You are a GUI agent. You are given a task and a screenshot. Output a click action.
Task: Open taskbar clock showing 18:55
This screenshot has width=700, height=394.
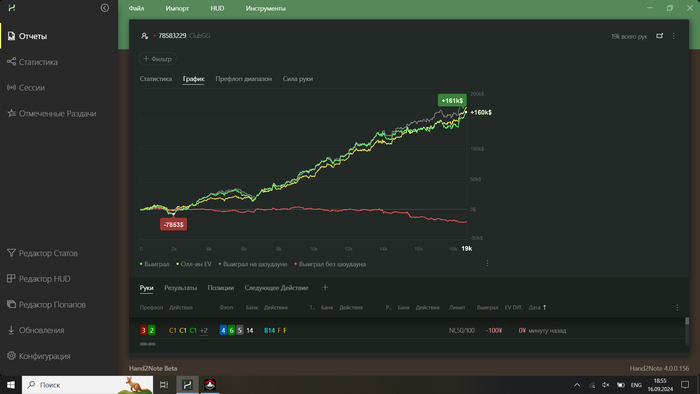tap(660, 385)
